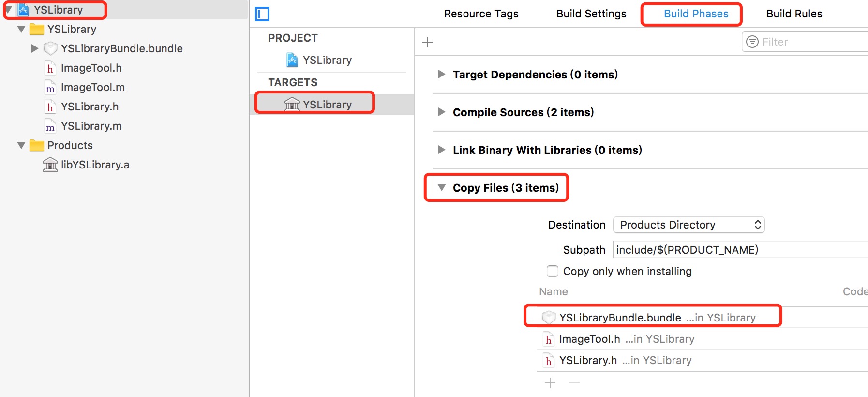The height and width of the screenshot is (397, 868).
Task: Switch to the Build Settings tab
Action: [x=591, y=14]
